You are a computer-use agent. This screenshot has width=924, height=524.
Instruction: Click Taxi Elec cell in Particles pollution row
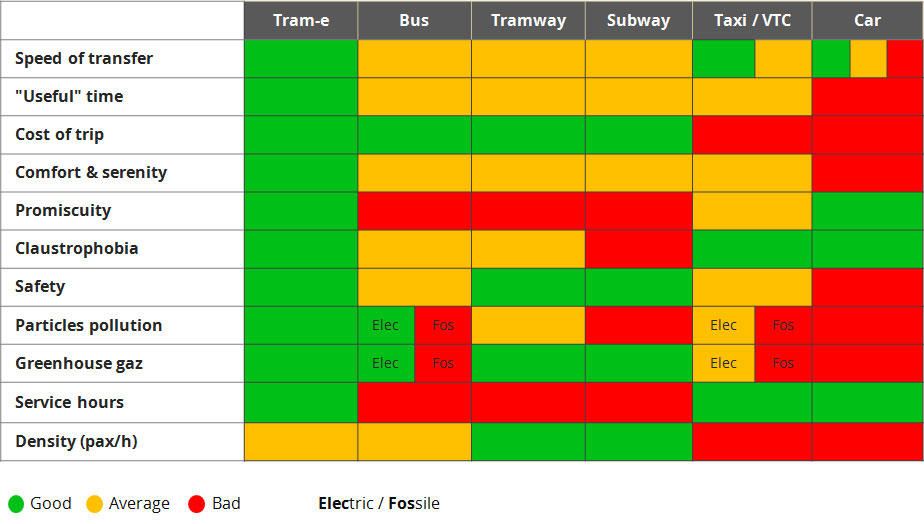723,325
